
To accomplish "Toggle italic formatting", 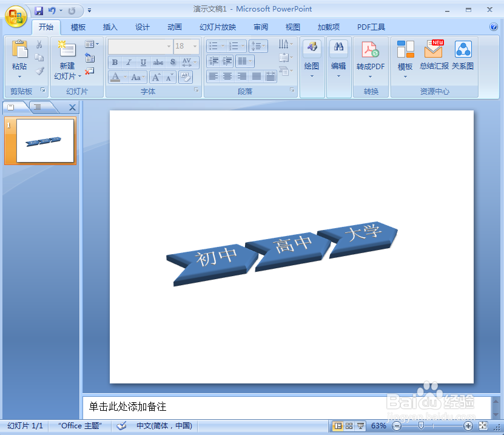I will (129, 62).
